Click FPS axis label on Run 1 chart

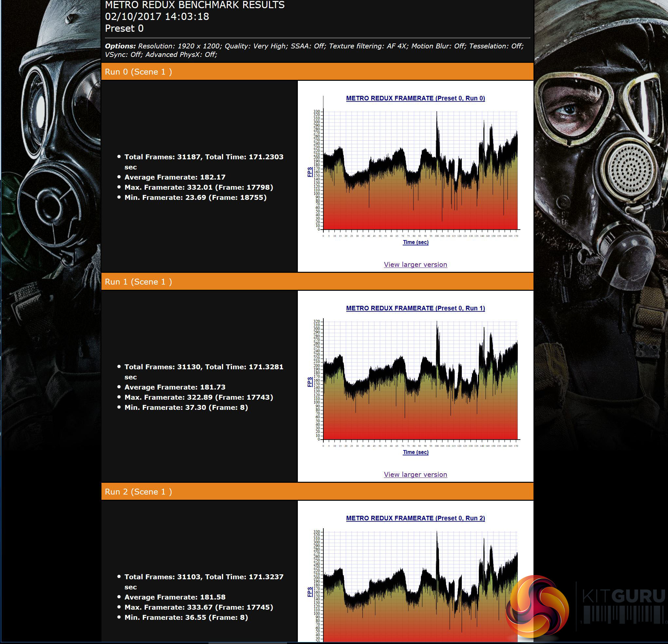click(x=310, y=382)
